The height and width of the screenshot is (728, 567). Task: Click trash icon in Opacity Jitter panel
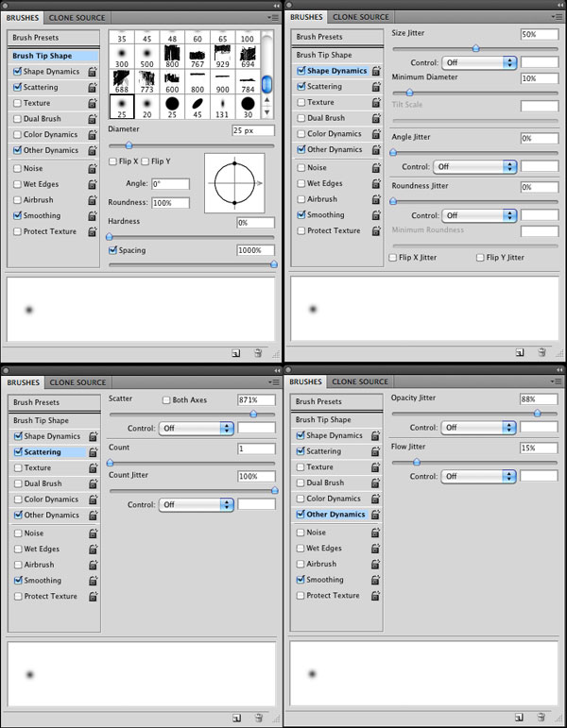541,718
